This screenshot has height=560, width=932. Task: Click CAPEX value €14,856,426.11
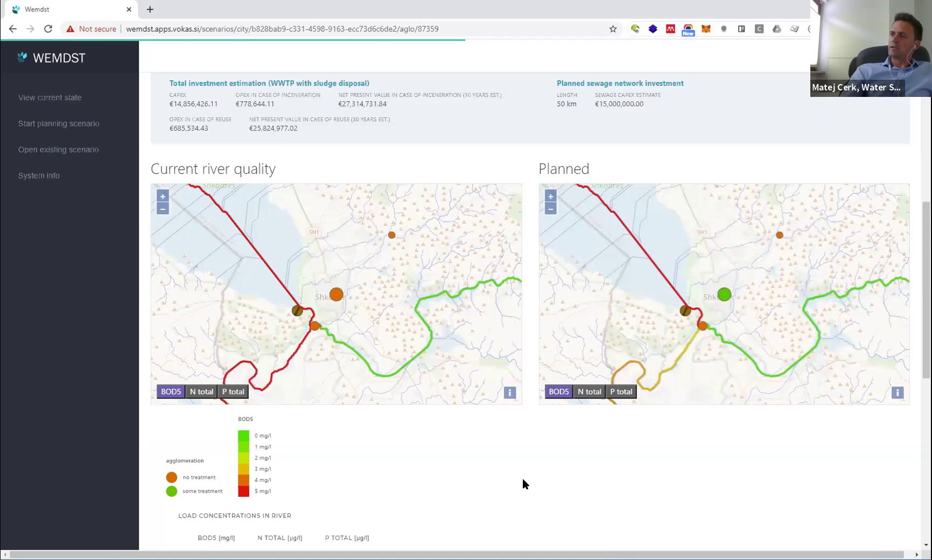coord(193,104)
